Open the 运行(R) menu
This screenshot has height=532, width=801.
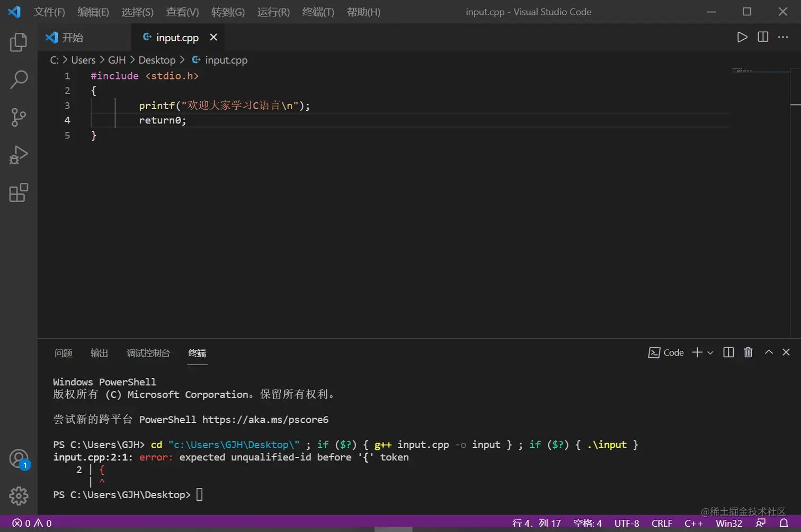(273, 12)
